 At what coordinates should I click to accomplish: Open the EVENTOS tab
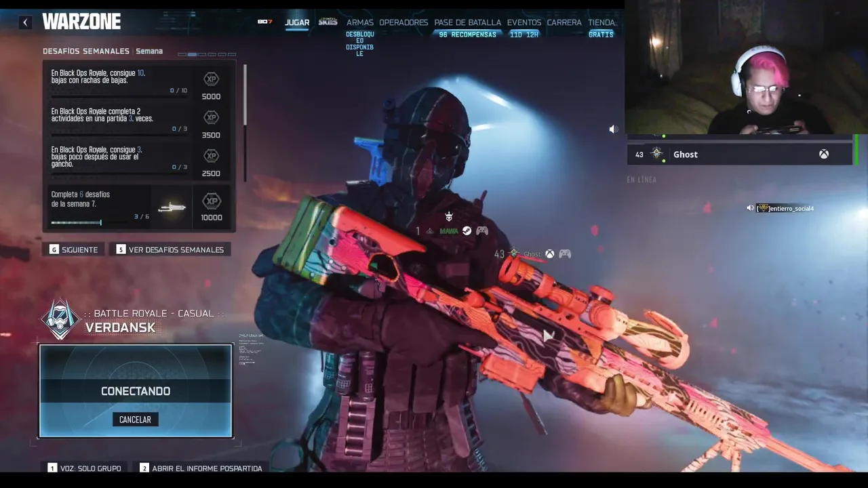point(524,22)
